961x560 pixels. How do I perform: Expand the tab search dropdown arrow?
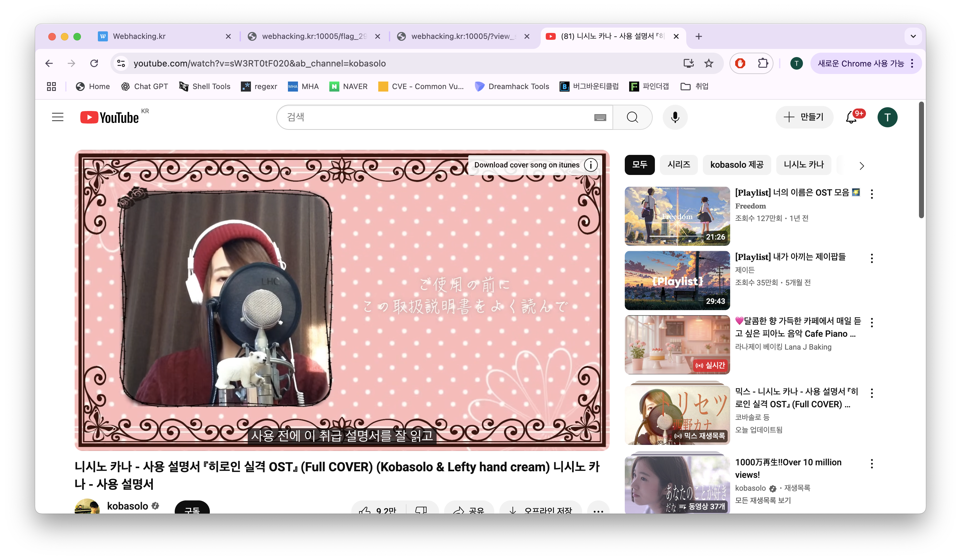[913, 36]
